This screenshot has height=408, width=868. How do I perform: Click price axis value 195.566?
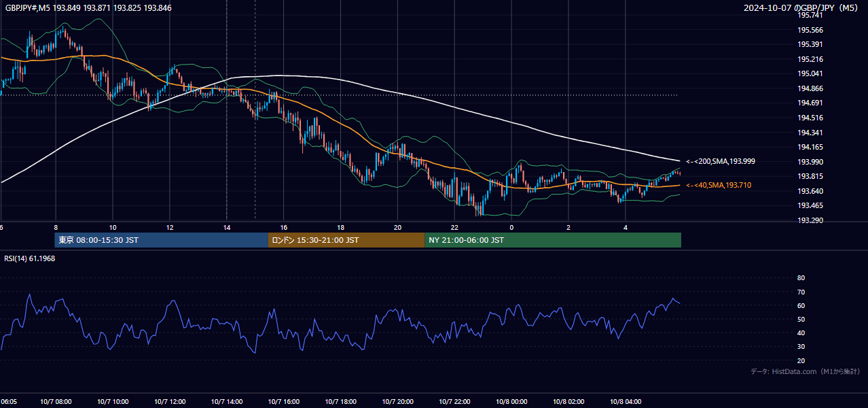810,30
